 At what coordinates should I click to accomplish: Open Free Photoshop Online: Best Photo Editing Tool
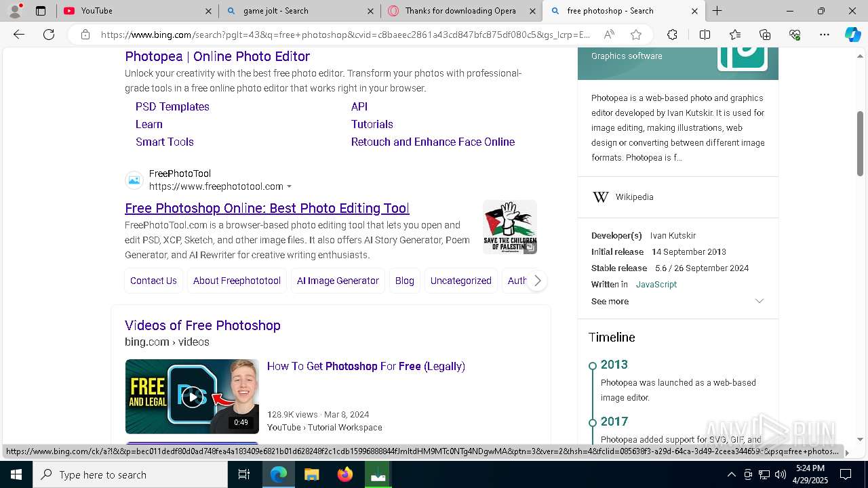267,208
